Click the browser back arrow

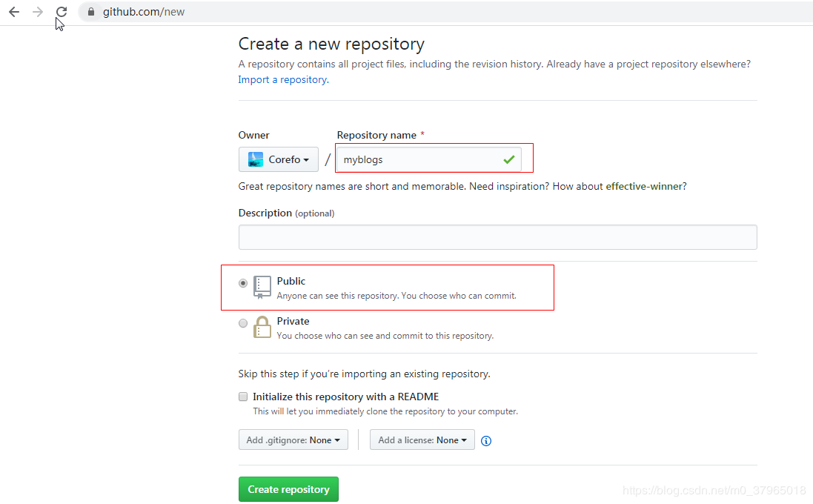pyautogui.click(x=14, y=12)
